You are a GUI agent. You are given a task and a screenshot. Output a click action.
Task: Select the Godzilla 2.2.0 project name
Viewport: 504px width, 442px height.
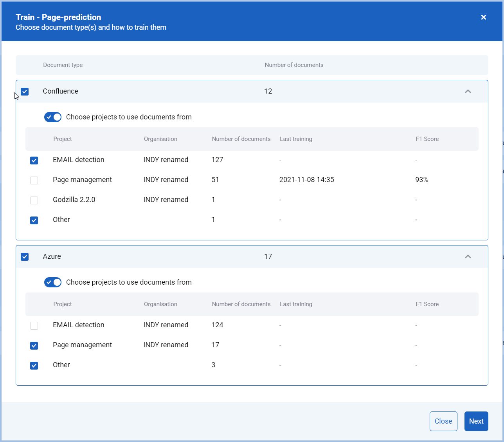[74, 200]
